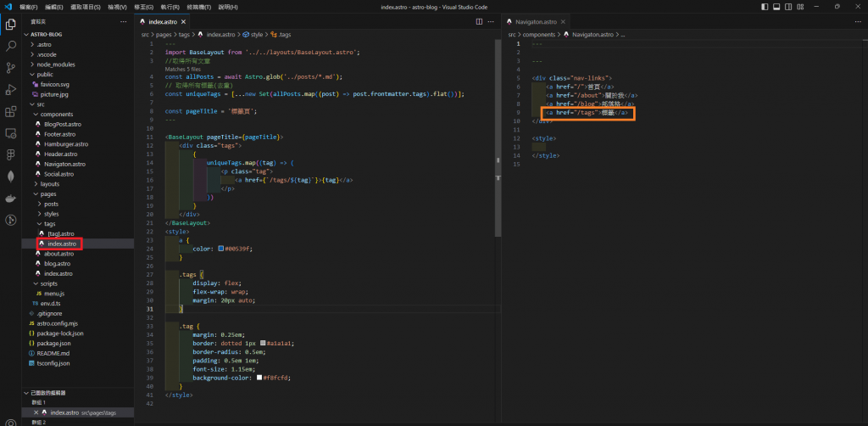Open the Search view in activity bar
Image resolution: width=868 pixels, height=426 pixels.
pos(10,46)
